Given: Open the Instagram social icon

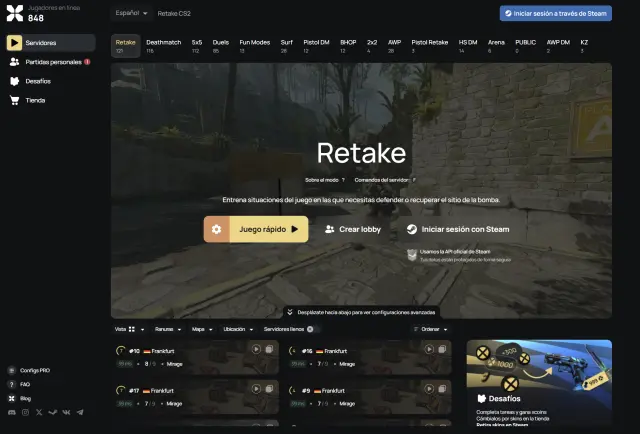Looking at the screenshot, I should pos(25,412).
